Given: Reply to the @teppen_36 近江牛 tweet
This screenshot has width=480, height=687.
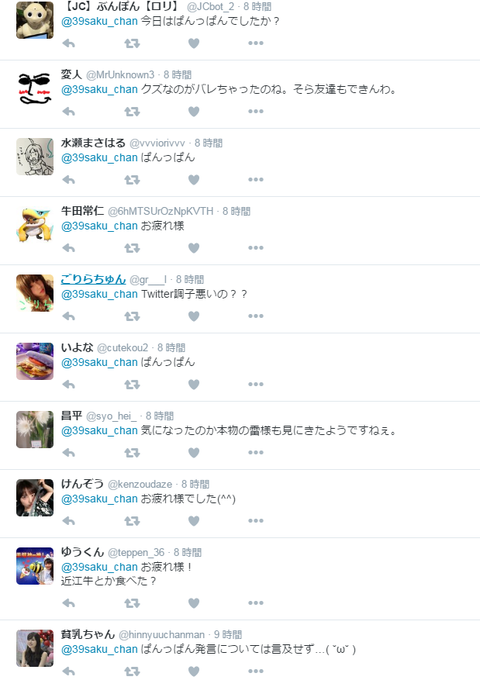Looking at the screenshot, I should (69, 603).
